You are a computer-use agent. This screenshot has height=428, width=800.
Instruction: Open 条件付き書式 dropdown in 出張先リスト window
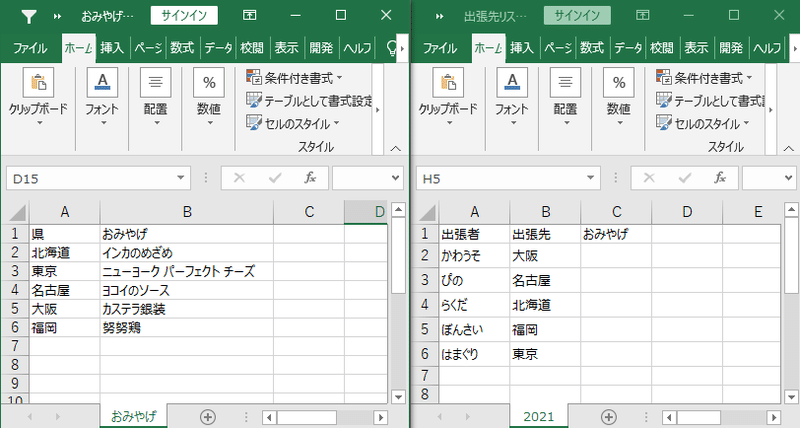[704, 78]
